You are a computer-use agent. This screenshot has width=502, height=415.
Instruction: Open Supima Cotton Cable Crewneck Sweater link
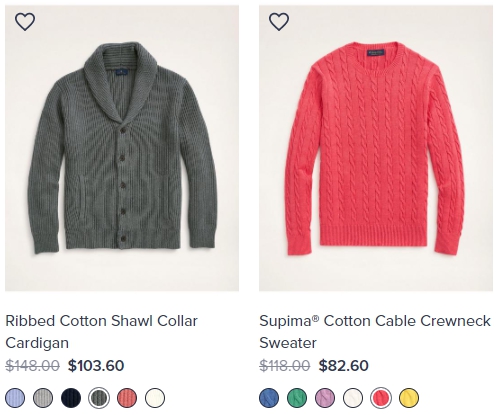tap(375, 332)
